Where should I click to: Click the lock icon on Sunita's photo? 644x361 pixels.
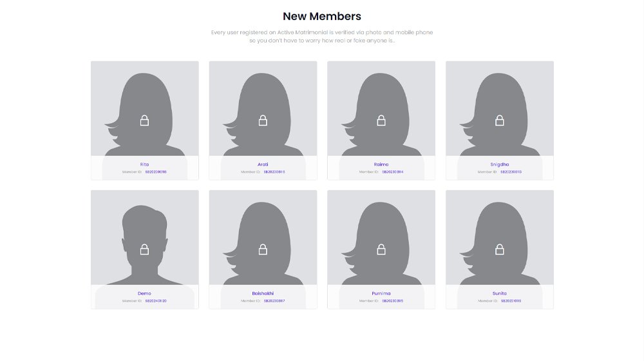tap(500, 249)
